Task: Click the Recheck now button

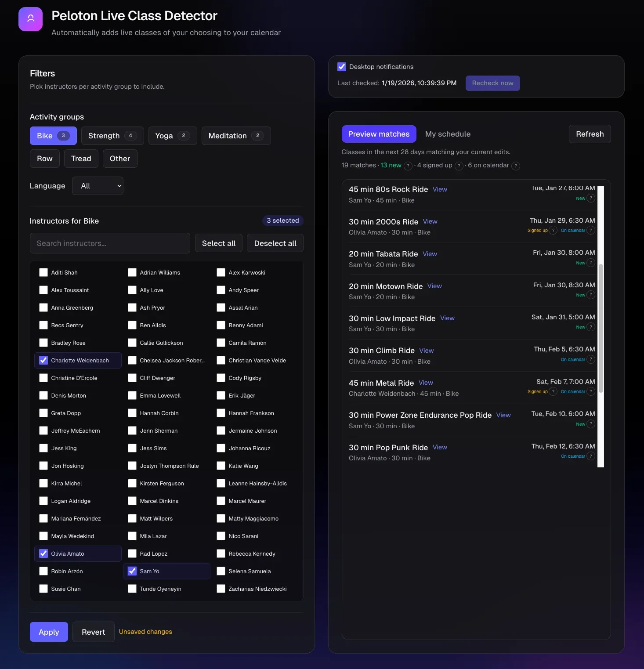Action: pyautogui.click(x=492, y=83)
